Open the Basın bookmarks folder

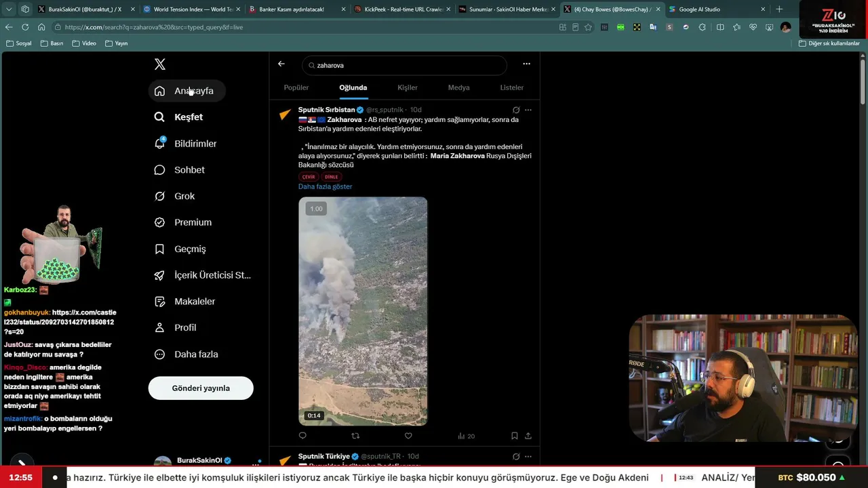pos(52,43)
